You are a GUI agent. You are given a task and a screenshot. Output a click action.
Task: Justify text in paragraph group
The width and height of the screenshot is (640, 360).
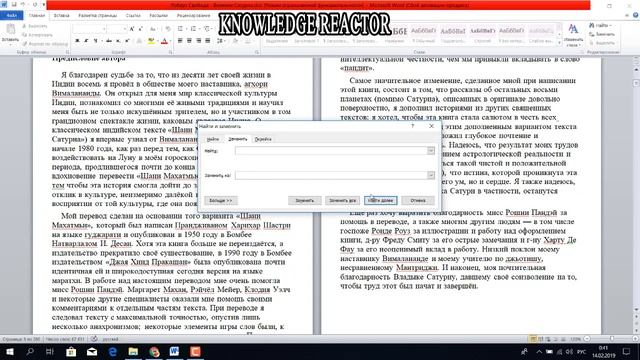208,41
